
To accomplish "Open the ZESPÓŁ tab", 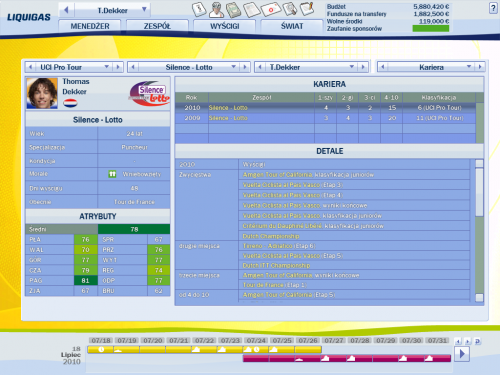I will click(157, 26).
